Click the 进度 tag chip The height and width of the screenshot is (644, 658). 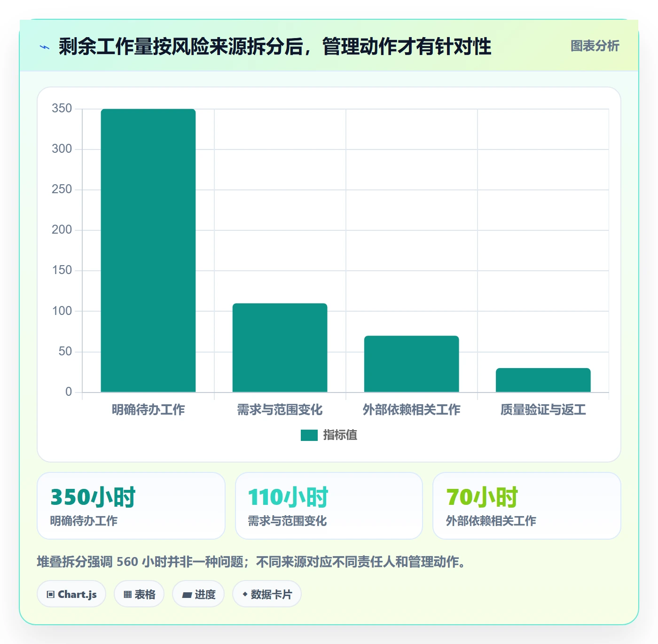click(x=198, y=594)
